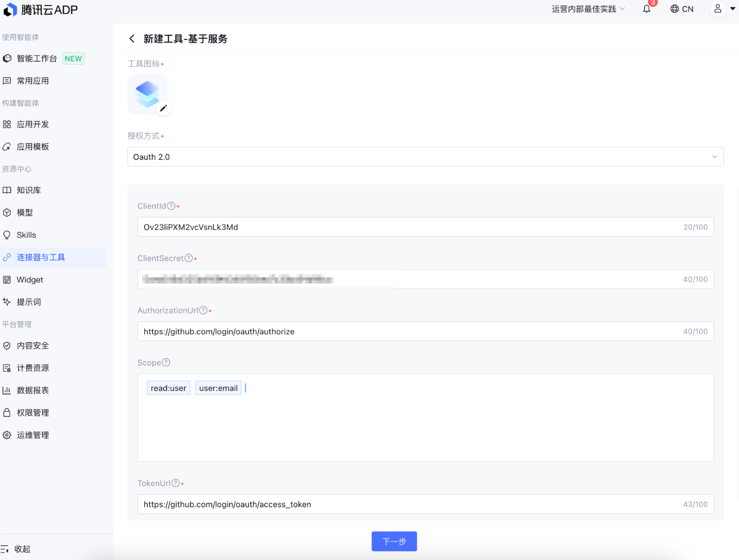Viewport: 739px width, 560px height.
Task: Click the ClientSecret input field
Action: point(426,279)
